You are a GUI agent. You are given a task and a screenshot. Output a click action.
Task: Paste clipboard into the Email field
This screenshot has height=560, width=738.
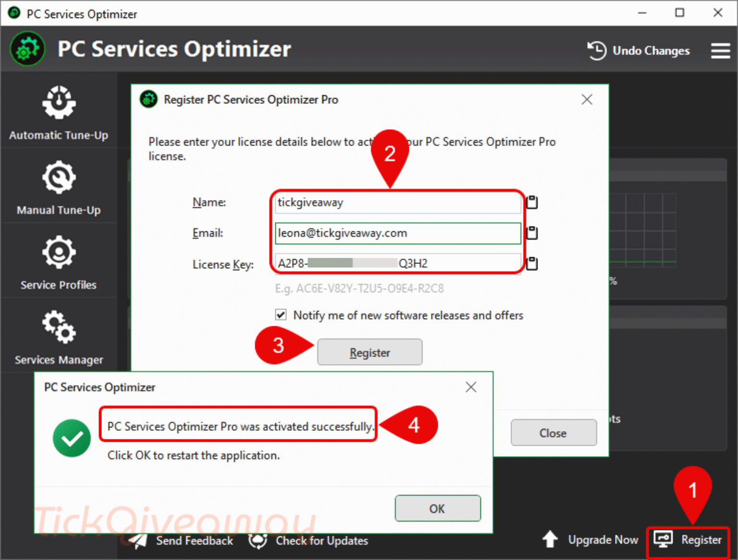tap(532, 233)
